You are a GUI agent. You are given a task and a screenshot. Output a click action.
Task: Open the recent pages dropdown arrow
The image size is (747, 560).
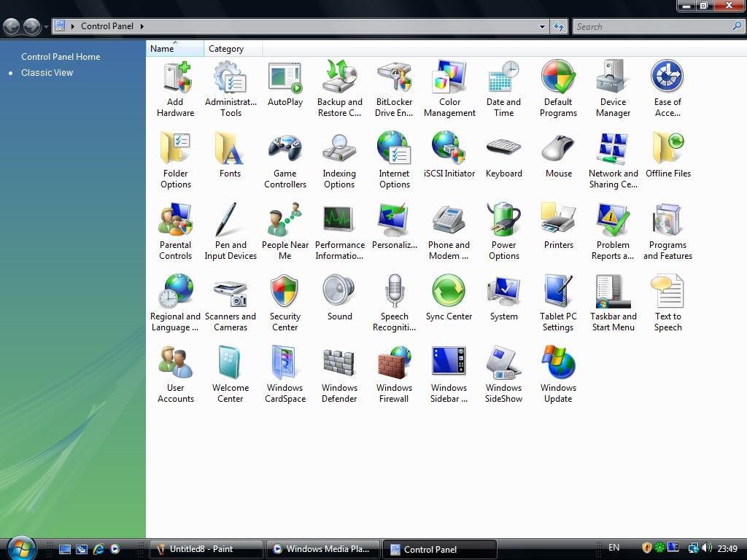(46, 27)
